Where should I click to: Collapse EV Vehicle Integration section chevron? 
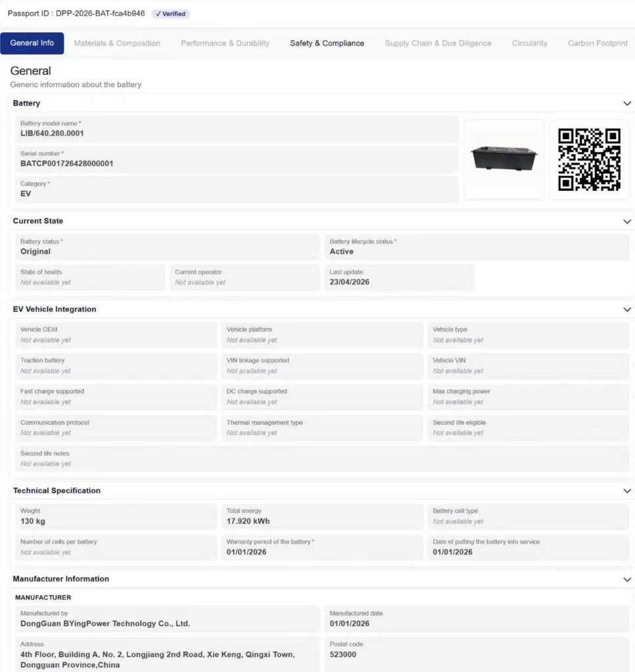pyautogui.click(x=627, y=310)
